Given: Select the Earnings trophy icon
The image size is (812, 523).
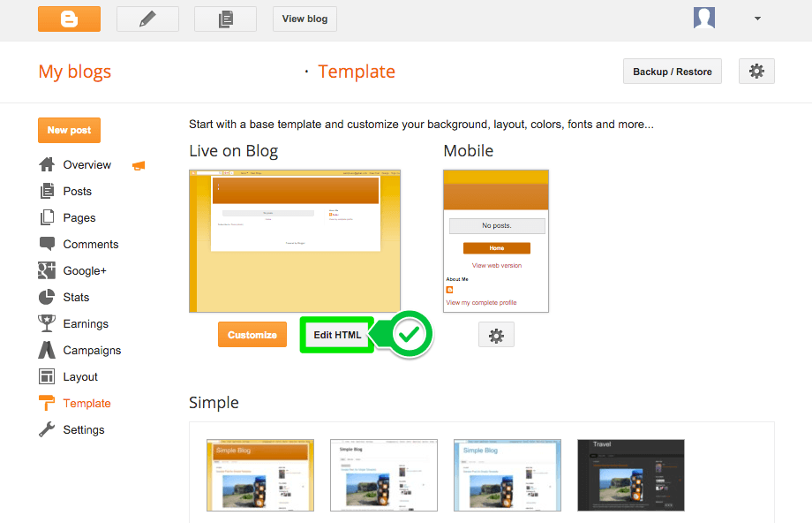Looking at the screenshot, I should click(45, 323).
